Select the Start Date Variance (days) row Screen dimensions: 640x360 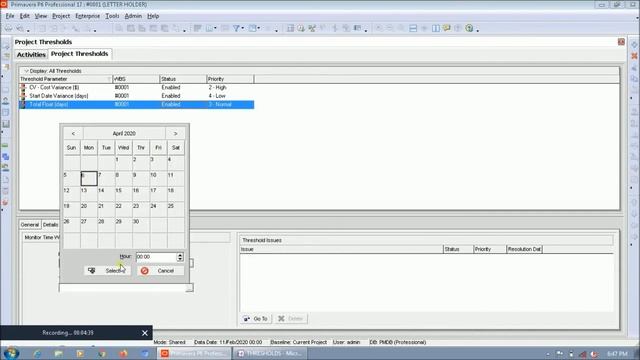(x=136, y=96)
